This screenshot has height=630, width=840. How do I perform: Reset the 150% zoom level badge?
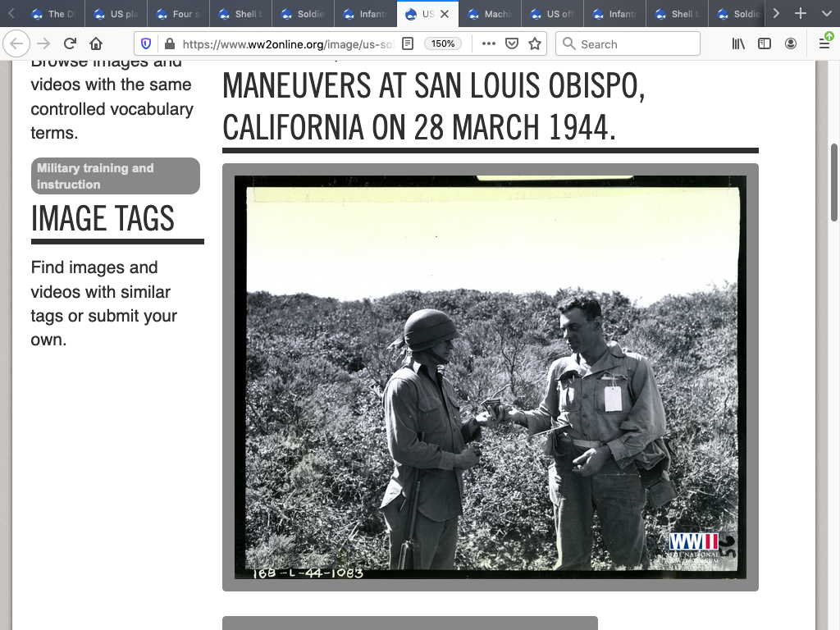point(443,44)
